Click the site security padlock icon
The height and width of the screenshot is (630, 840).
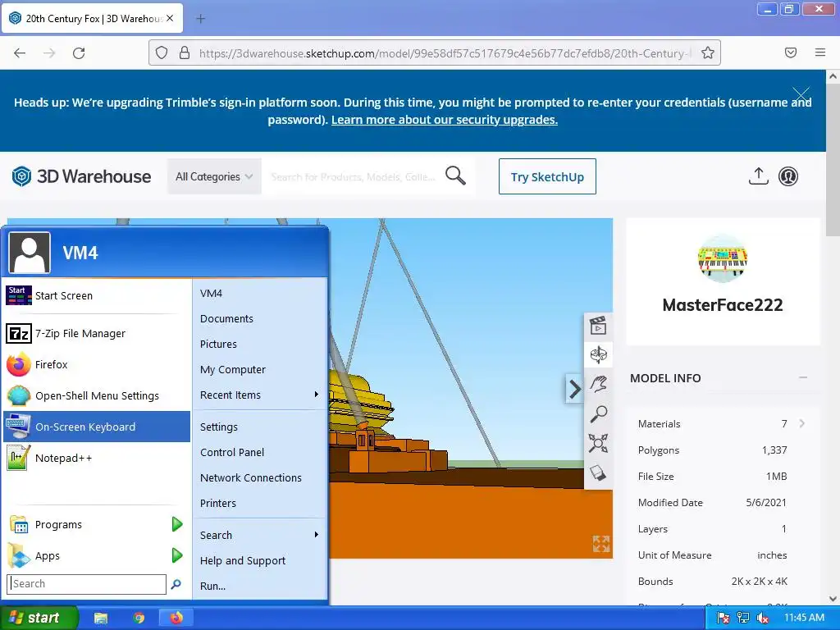point(185,52)
